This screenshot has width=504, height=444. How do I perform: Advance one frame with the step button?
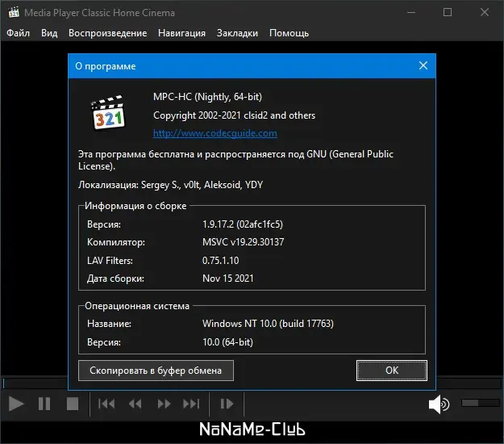point(227,404)
